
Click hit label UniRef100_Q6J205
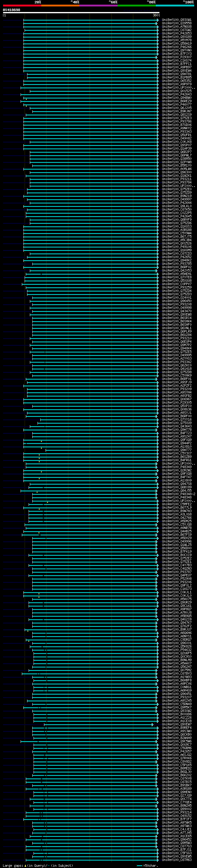coord(177,108)
